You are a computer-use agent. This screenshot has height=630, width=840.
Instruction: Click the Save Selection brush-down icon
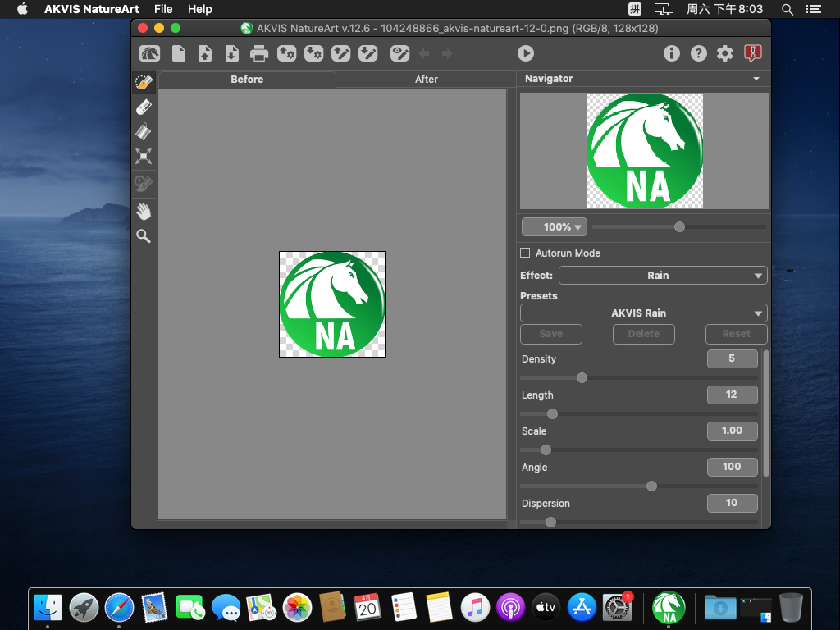368,53
